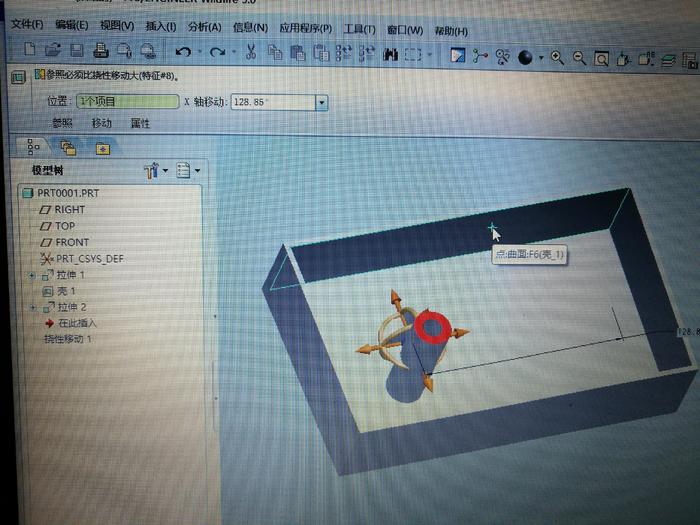Open the 参照 dashboard panel

click(62, 123)
